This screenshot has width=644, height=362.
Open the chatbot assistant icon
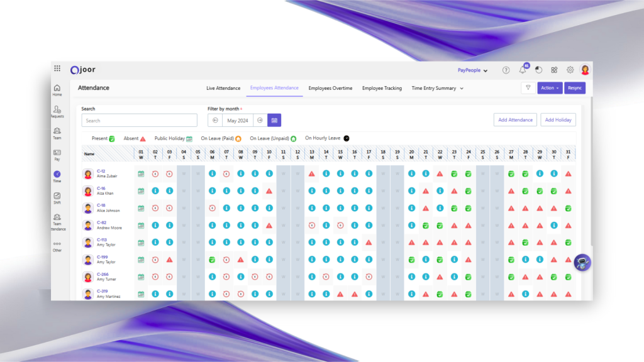click(x=582, y=263)
